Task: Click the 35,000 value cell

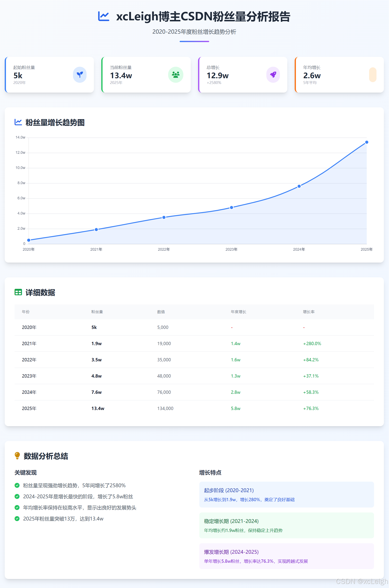Action: tap(164, 359)
